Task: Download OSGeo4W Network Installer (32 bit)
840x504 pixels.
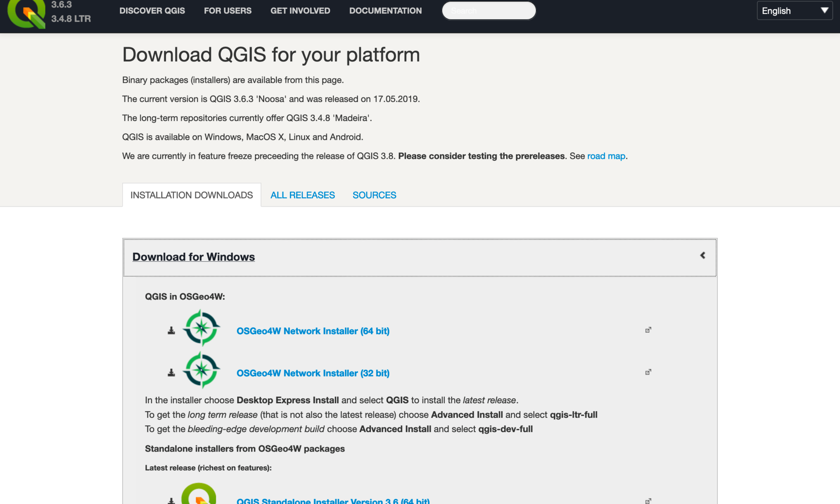Action: click(x=313, y=373)
